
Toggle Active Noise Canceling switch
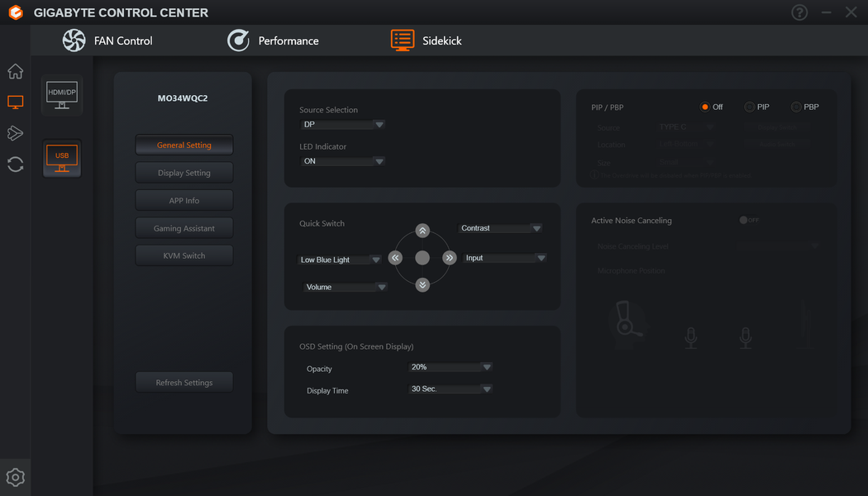[749, 221]
